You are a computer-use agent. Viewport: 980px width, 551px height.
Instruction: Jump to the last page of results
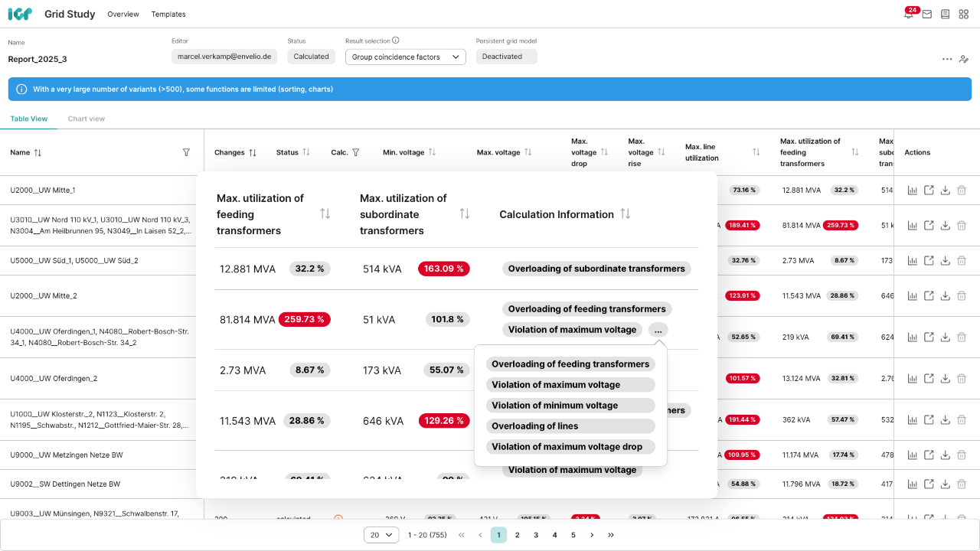610,535
